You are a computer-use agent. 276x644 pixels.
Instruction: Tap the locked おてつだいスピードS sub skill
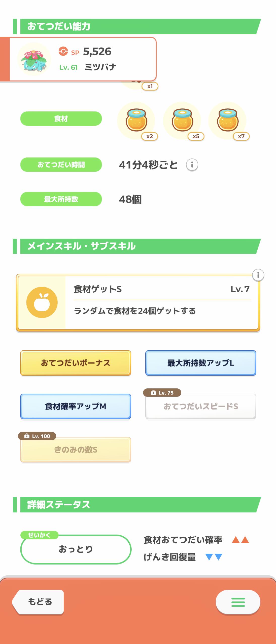(x=200, y=406)
